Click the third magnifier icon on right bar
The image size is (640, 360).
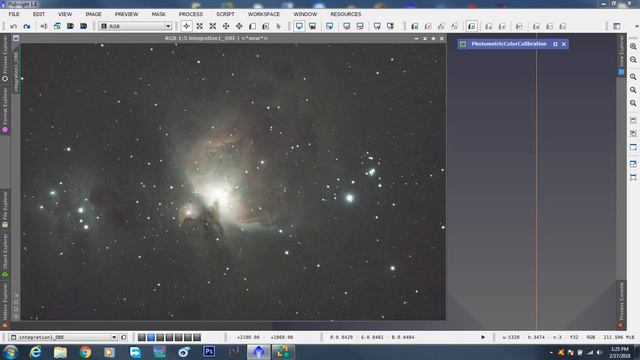(633, 77)
